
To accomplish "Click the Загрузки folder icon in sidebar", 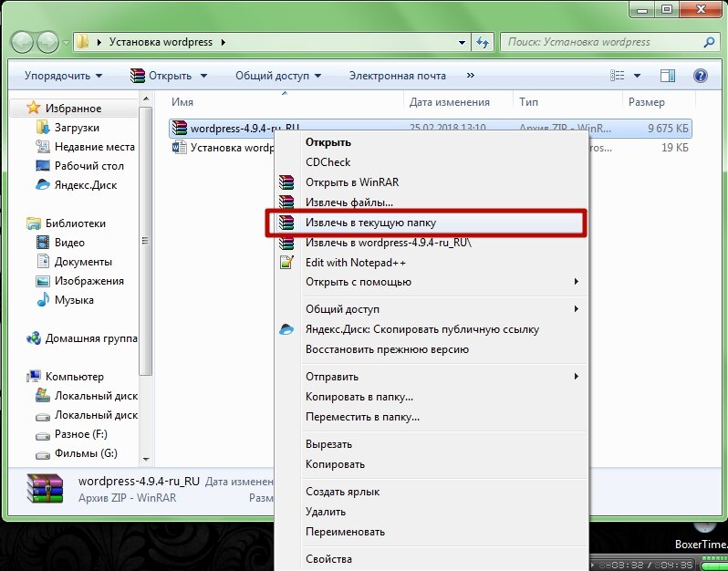I will [42, 127].
